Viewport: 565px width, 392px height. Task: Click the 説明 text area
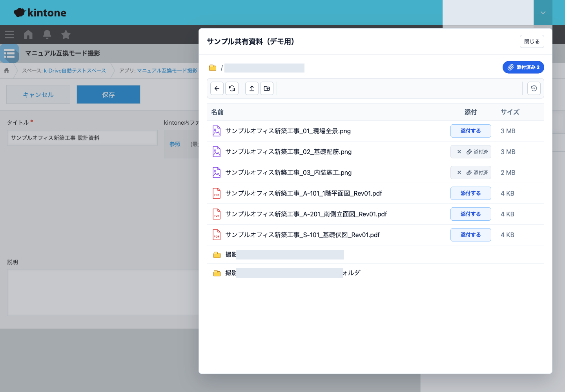(x=103, y=292)
